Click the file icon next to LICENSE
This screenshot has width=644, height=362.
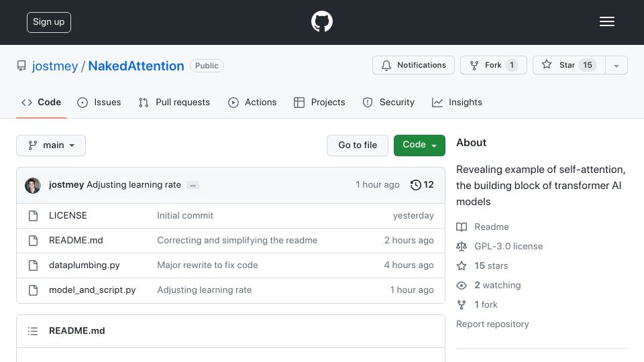click(x=34, y=216)
